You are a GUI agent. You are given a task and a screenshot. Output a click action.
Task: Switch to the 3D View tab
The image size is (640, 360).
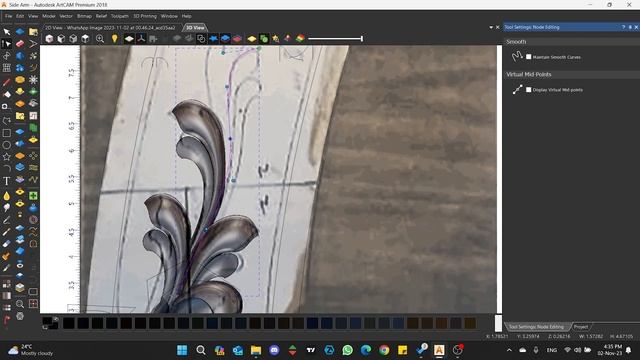(195, 28)
